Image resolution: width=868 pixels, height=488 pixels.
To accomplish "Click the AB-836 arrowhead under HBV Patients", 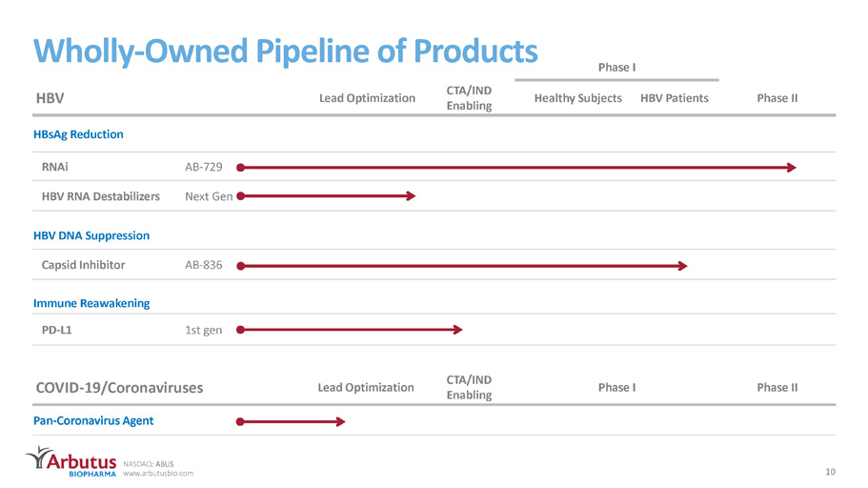I will tap(683, 266).
